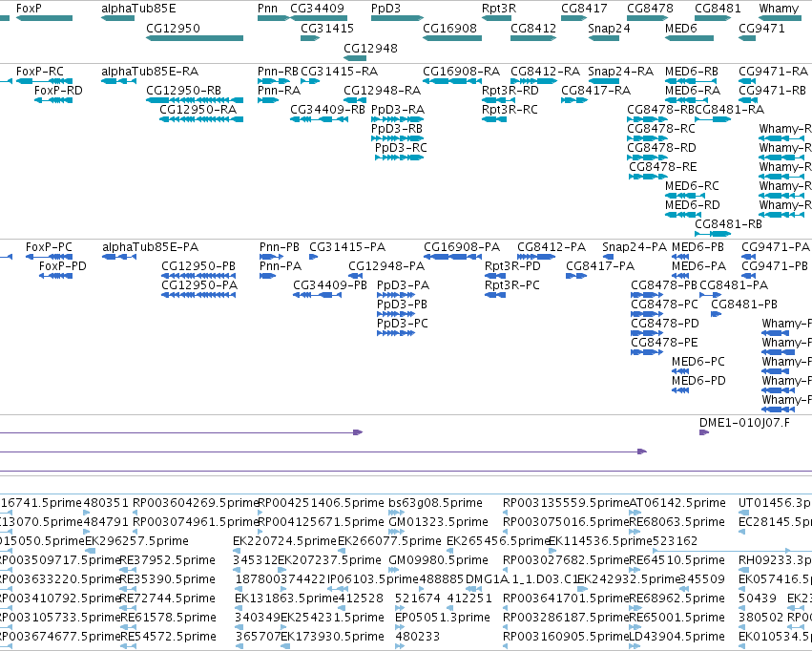The height and width of the screenshot is (651, 812).
Task: Click the alphaTub85E-PA protein
Action: [119, 257]
